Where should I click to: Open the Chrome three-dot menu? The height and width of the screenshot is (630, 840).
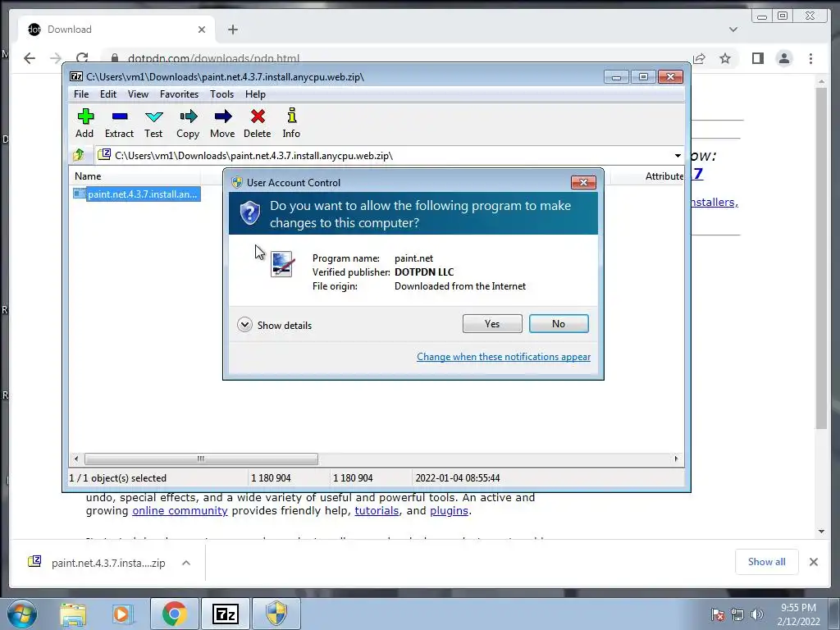[x=810, y=58]
